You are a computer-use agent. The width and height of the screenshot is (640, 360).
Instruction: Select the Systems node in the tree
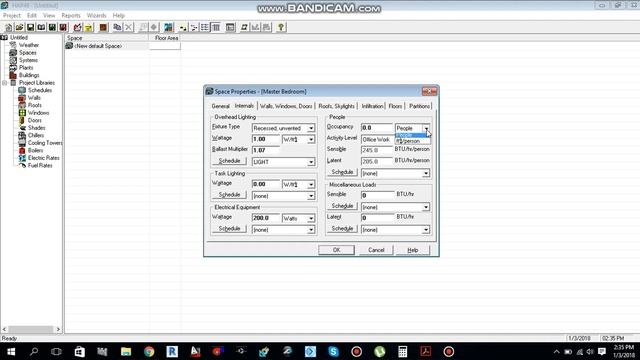click(x=28, y=60)
